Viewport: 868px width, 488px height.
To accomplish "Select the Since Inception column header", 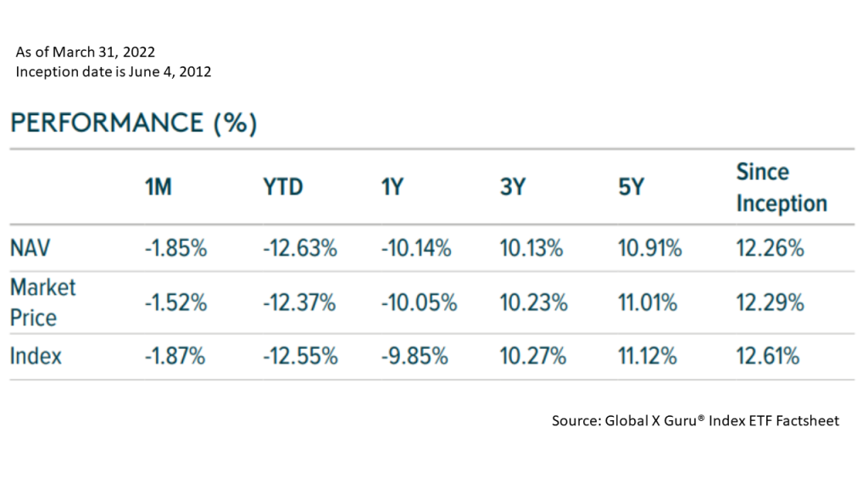I will click(x=782, y=187).
